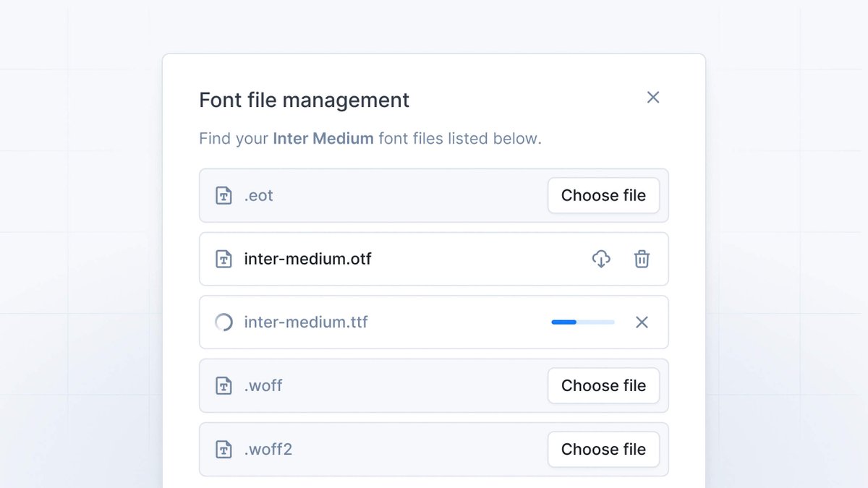Screen dimensions: 868x488
Task: Close the Font file management dialog
Action: [653, 97]
